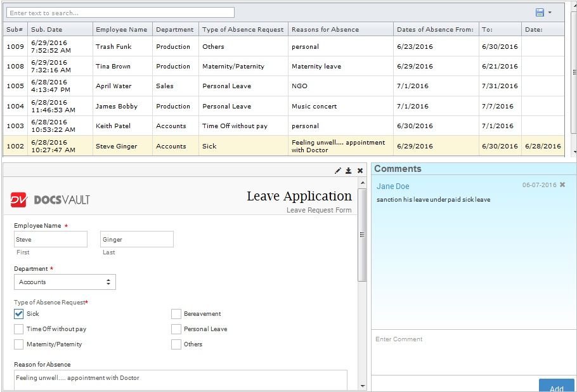Click the Enter Comment text area
577x392 pixels.
point(473,352)
